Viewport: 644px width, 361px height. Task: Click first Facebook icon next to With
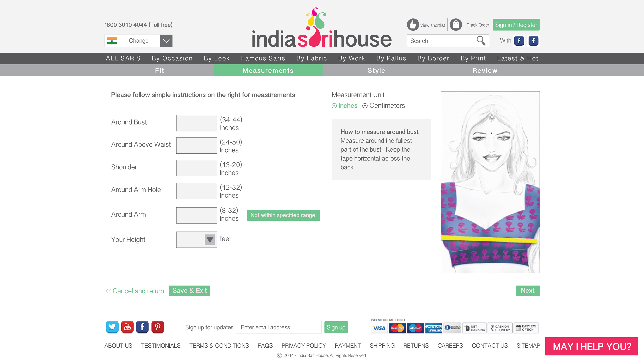tap(519, 41)
